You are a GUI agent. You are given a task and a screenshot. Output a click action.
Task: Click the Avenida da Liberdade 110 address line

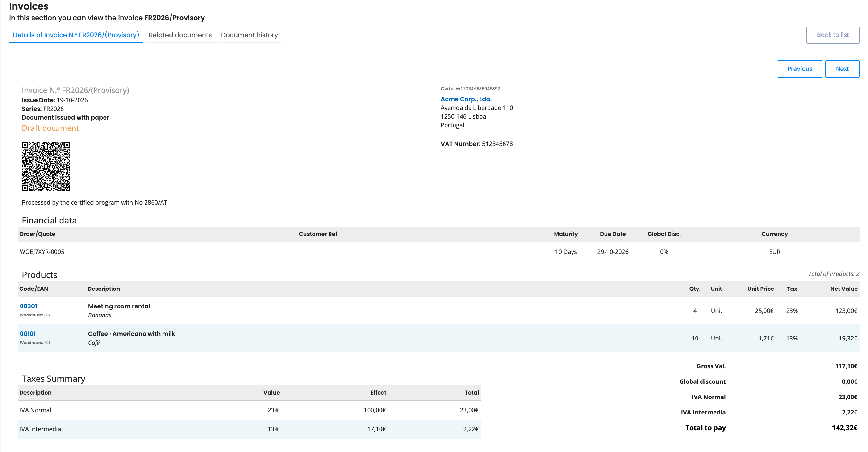tap(476, 108)
